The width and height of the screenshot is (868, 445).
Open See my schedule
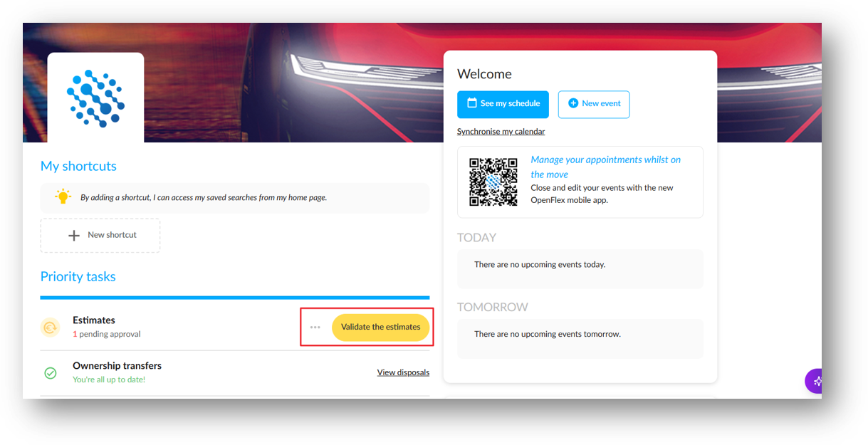pos(503,104)
